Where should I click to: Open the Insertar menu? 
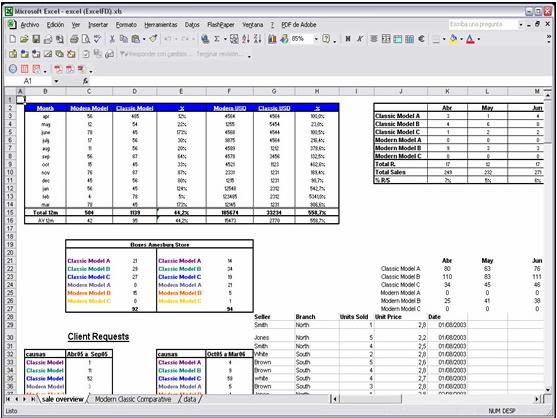click(98, 25)
